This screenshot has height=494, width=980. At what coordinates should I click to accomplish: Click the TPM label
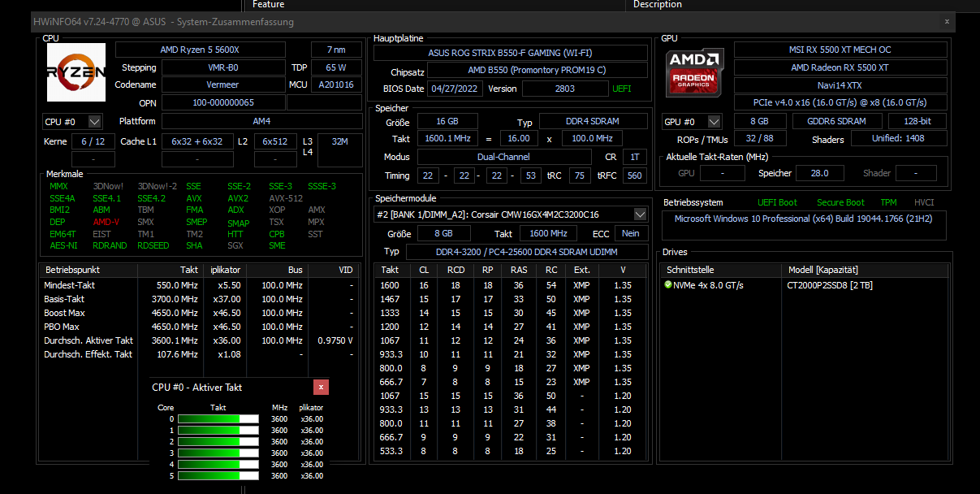pyautogui.click(x=889, y=202)
